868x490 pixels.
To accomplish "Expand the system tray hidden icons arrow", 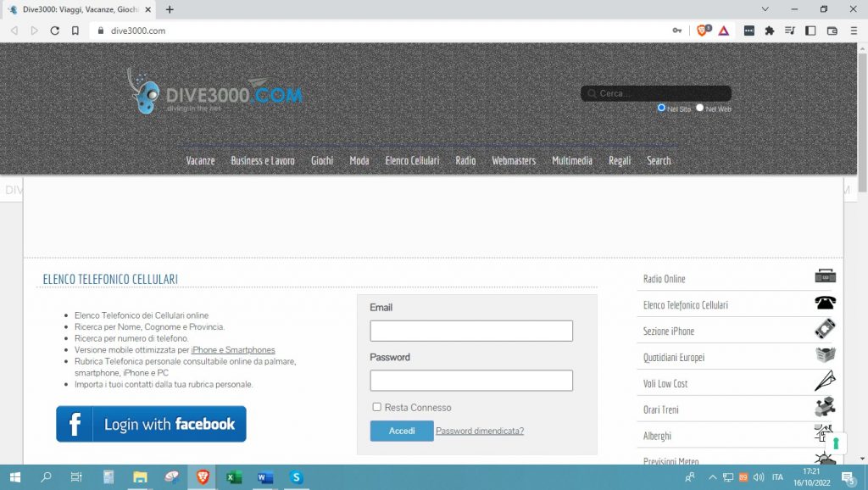I will (x=713, y=477).
